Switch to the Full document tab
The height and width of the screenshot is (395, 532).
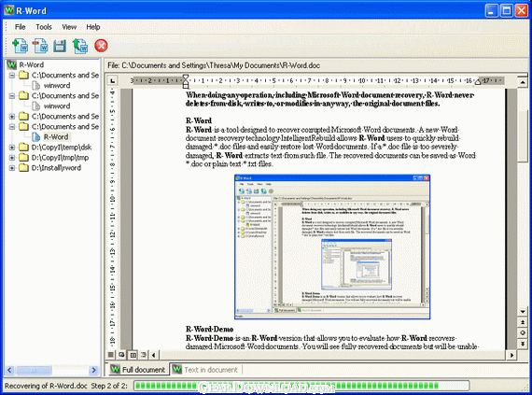click(x=138, y=369)
